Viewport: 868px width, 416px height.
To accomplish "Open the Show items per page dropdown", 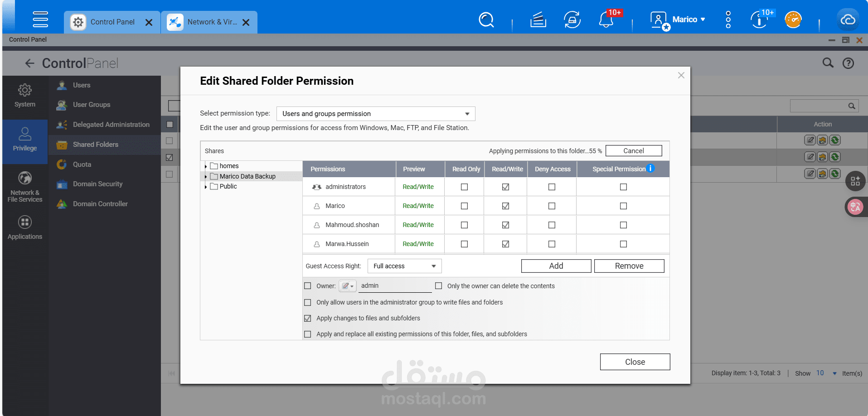I will tap(827, 373).
